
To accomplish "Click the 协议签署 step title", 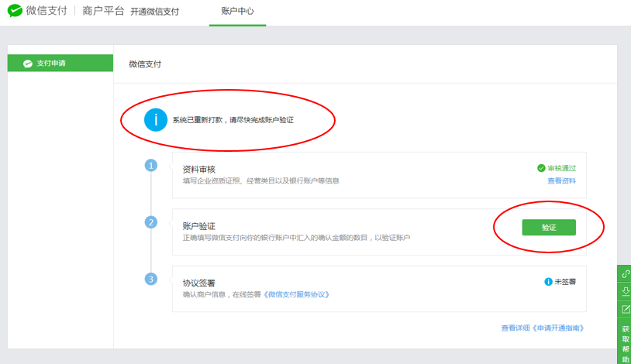I will [198, 283].
